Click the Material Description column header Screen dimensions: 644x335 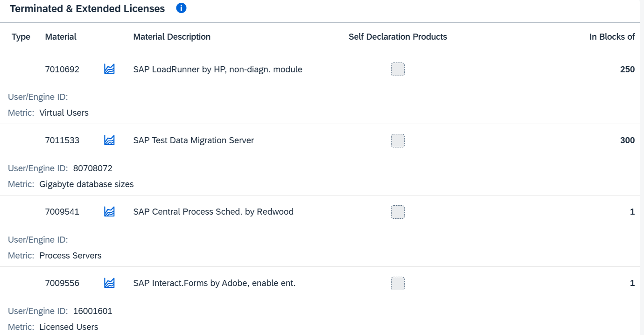[x=172, y=37]
